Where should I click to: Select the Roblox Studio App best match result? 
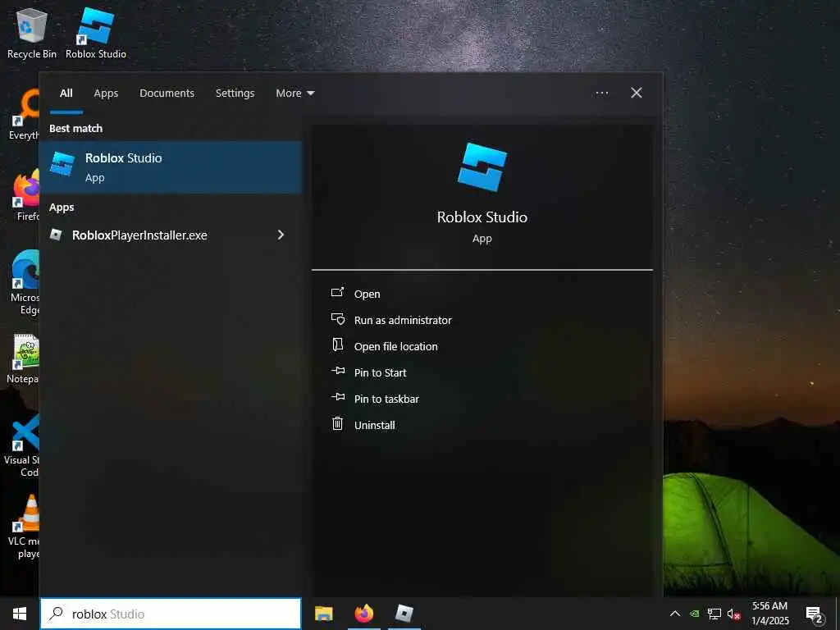(x=171, y=167)
